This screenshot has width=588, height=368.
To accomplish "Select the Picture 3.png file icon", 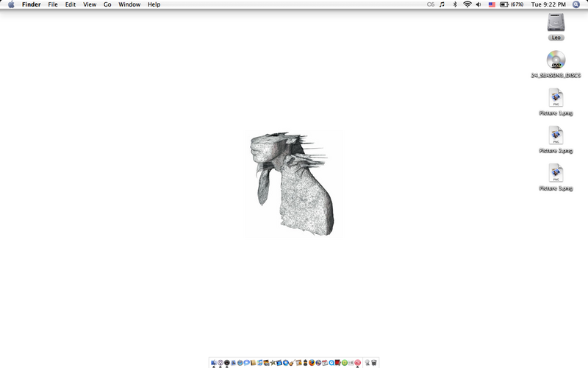I will coord(556,173).
